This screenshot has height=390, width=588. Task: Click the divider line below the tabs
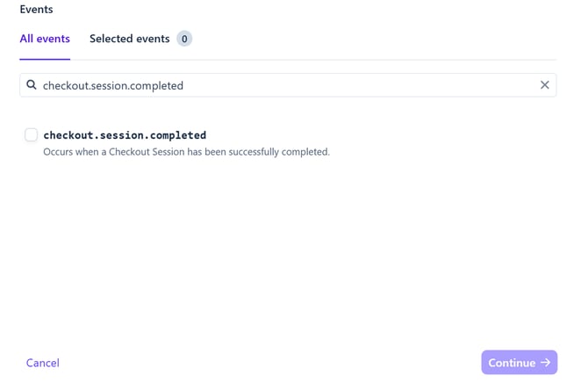pos(351,60)
